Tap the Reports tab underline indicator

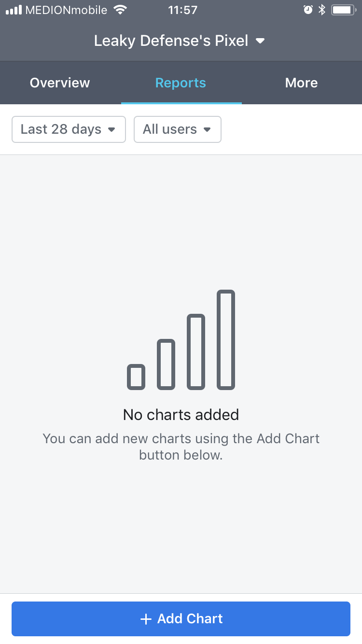[181, 102]
